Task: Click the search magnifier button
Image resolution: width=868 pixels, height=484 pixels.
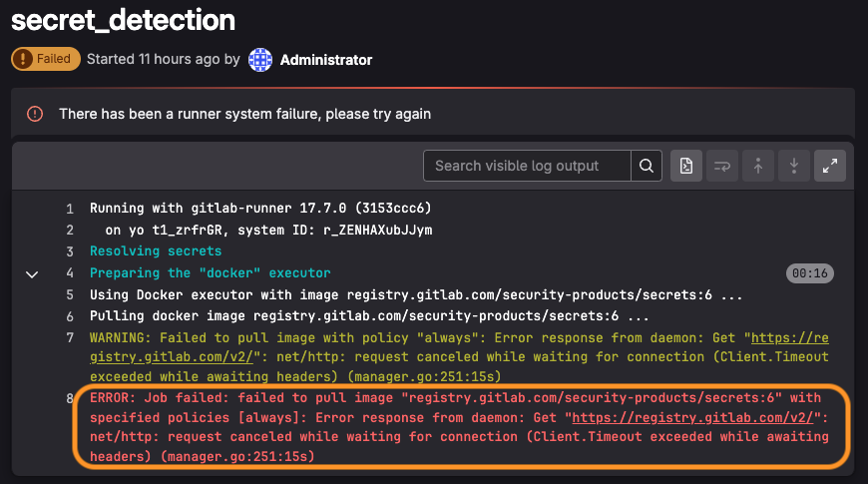Action: tap(647, 166)
